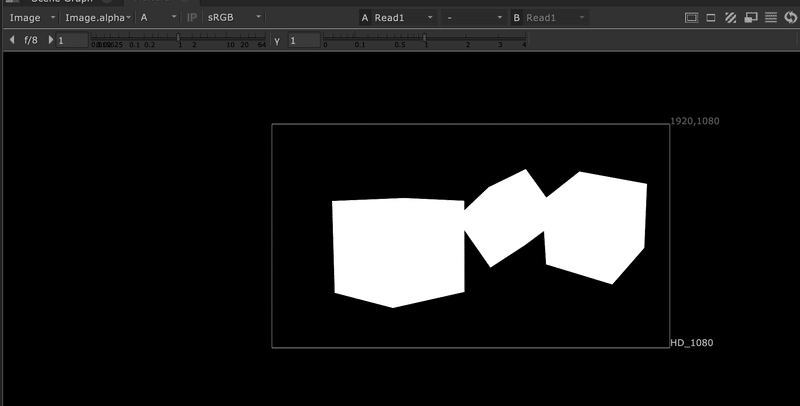
Task: Click the double-rectangle clip to format icon
Action: click(691, 18)
